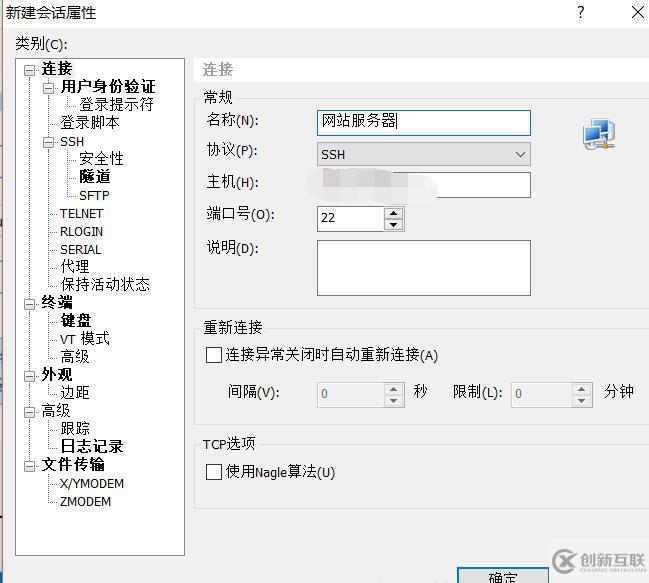The image size is (649, 583).
Task: Select top-level 高级 above 跟踪
Action: tap(56, 410)
